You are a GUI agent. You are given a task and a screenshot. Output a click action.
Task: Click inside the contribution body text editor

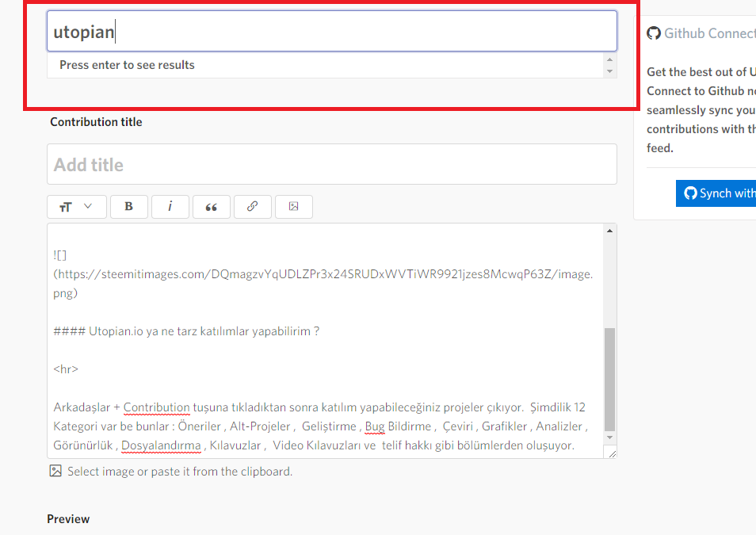(325, 341)
